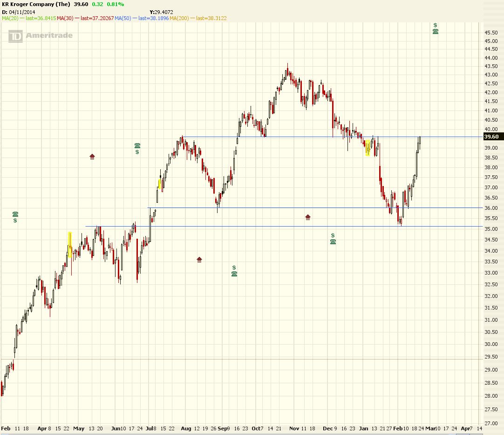The image size is (504, 435).
Task: Click the green 0.32 price change value
Action: pos(98,4)
